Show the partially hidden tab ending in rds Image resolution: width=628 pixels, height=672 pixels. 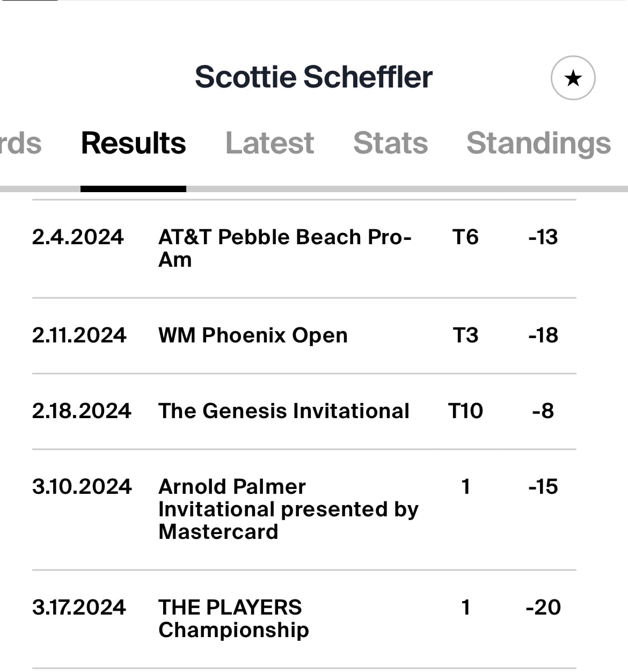(x=20, y=143)
